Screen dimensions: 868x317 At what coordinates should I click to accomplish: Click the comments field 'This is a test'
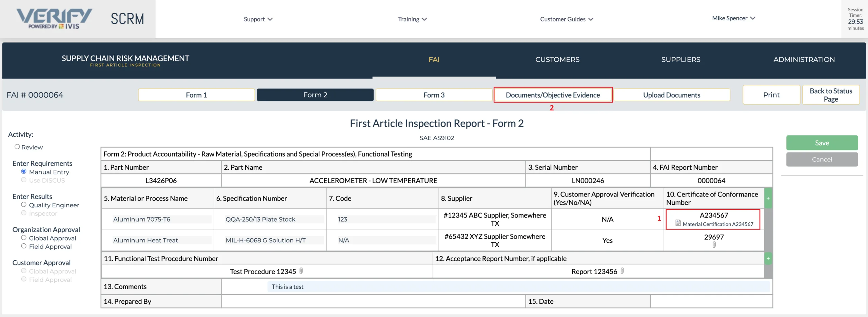519,287
